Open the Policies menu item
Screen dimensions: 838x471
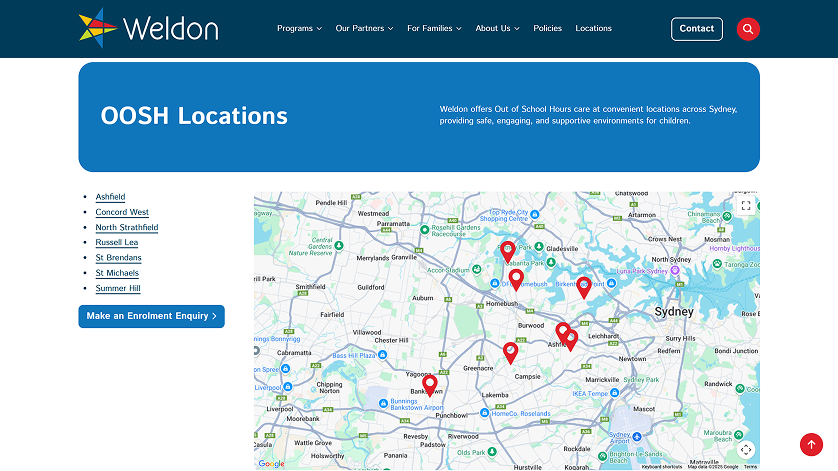(x=547, y=28)
